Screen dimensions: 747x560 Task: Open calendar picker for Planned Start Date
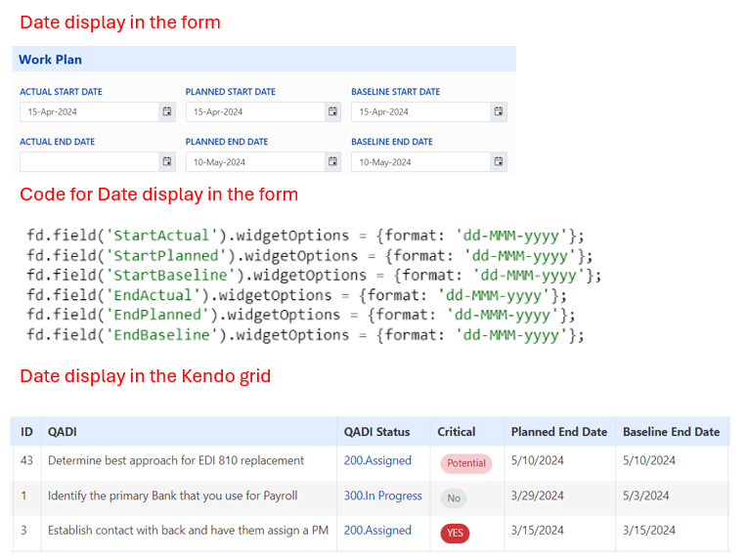pos(332,112)
